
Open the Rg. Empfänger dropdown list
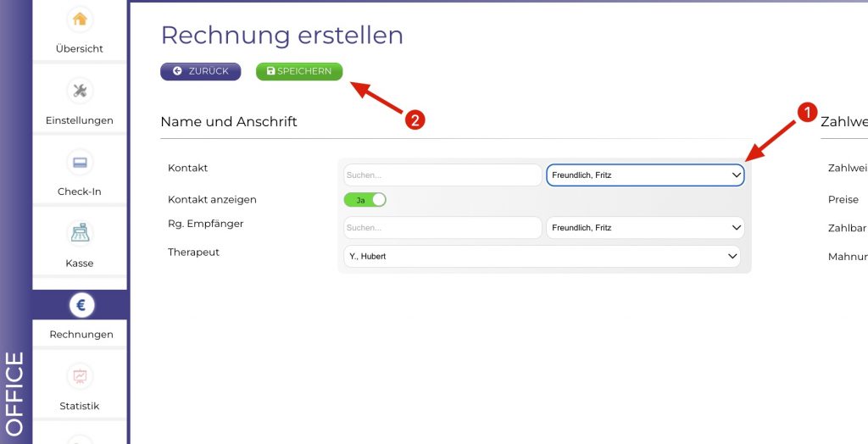[644, 228]
